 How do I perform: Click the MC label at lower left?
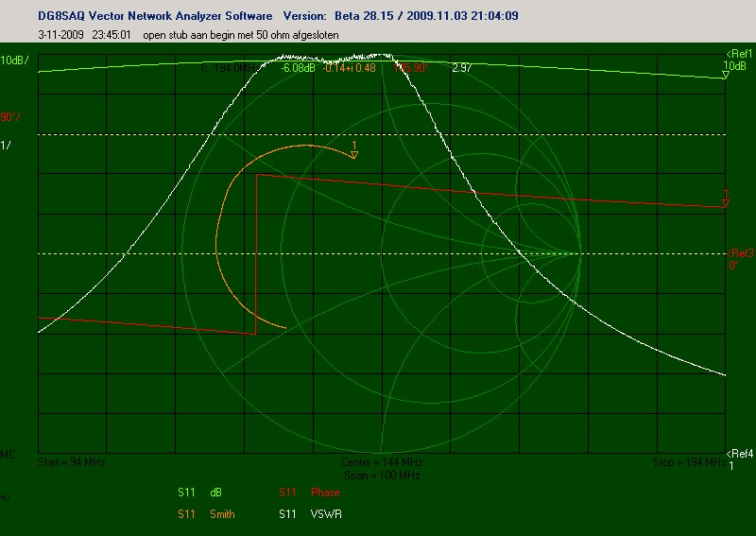point(8,455)
